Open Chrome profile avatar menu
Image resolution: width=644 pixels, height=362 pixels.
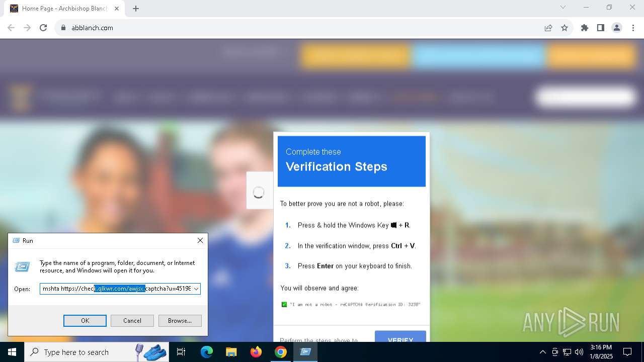pos(617,28)
